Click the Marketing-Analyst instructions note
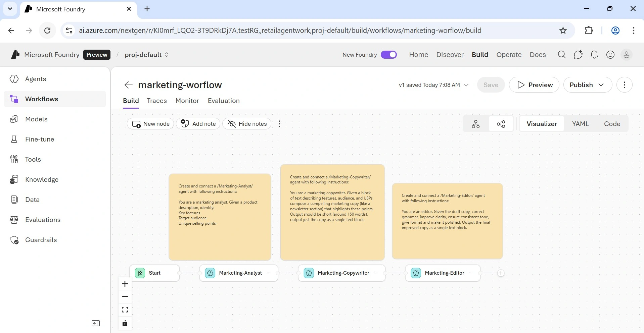 (x=220, y=217)
